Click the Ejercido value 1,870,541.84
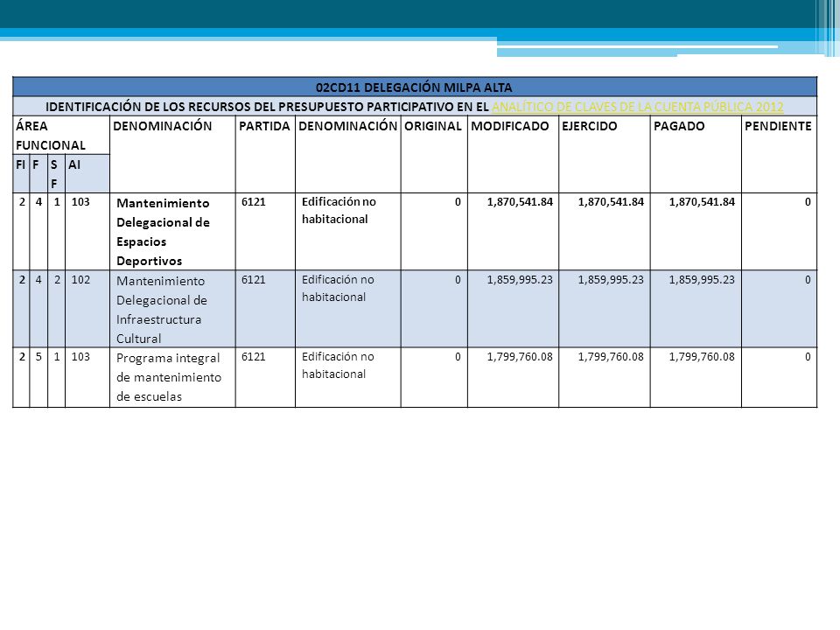840x630 pixels. (611, 202)
